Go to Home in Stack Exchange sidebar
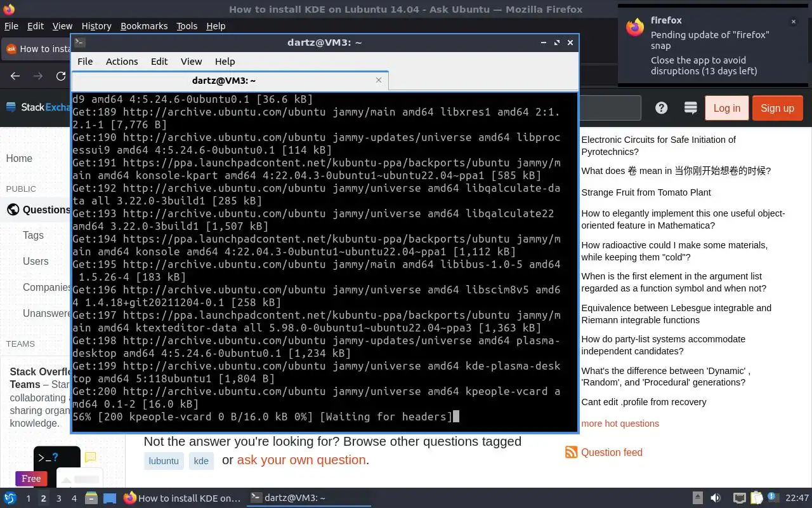This screenshot has width=812, height=508. click(x=19, y=158)
